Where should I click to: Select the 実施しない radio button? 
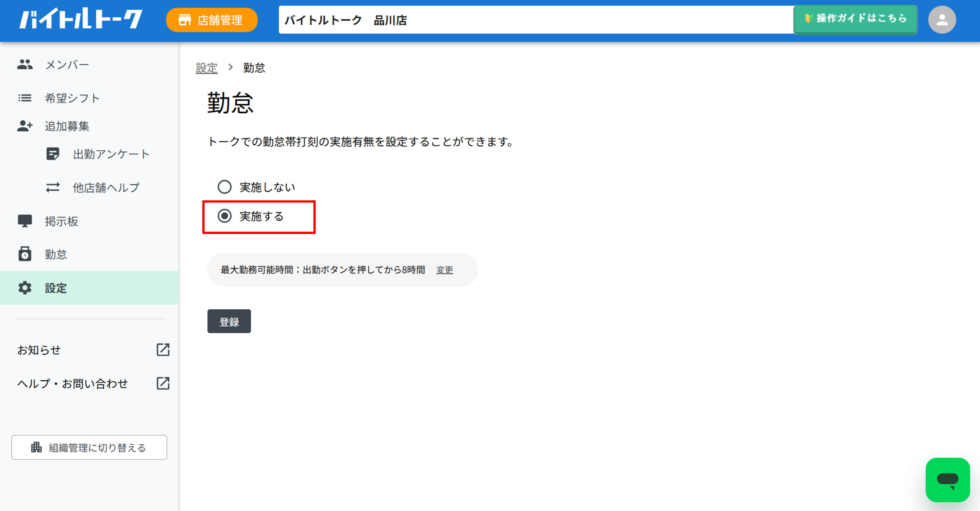tap(224, 187)
